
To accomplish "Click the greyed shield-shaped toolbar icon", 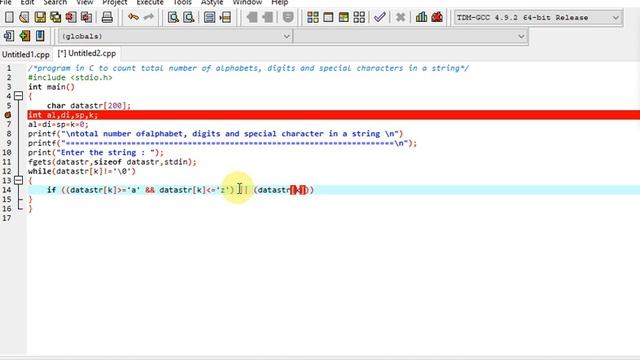I will [x=288, y=17].
